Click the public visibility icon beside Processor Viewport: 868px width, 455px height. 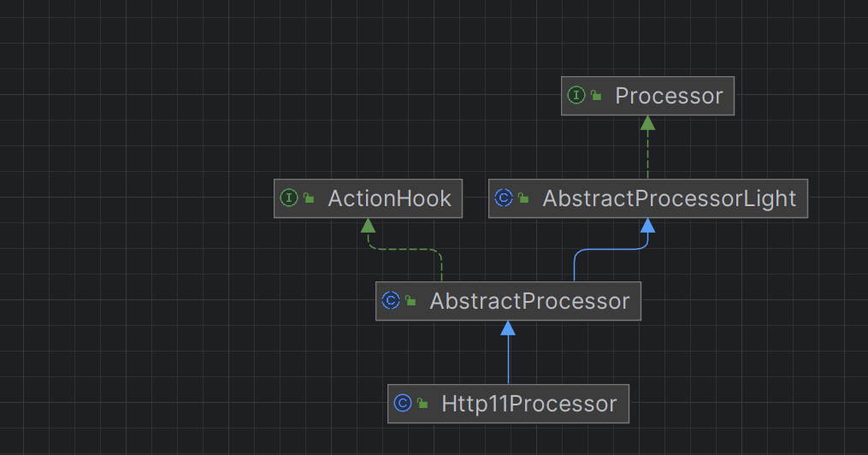point(596,97)
